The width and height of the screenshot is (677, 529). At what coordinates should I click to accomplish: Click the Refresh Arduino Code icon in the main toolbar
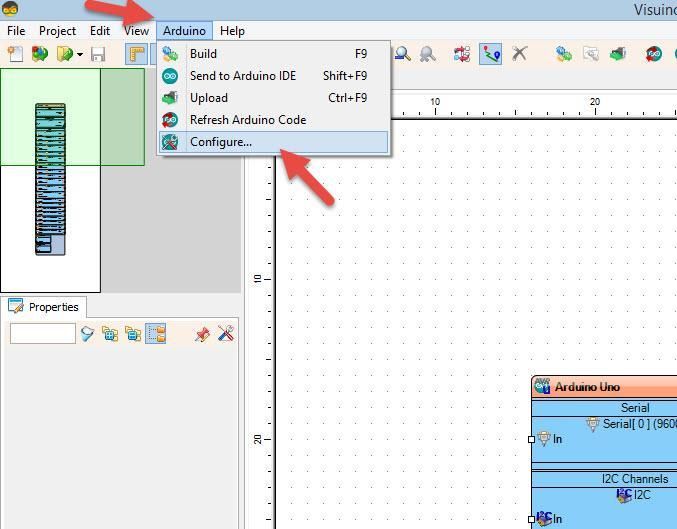(x=654, y=54)
